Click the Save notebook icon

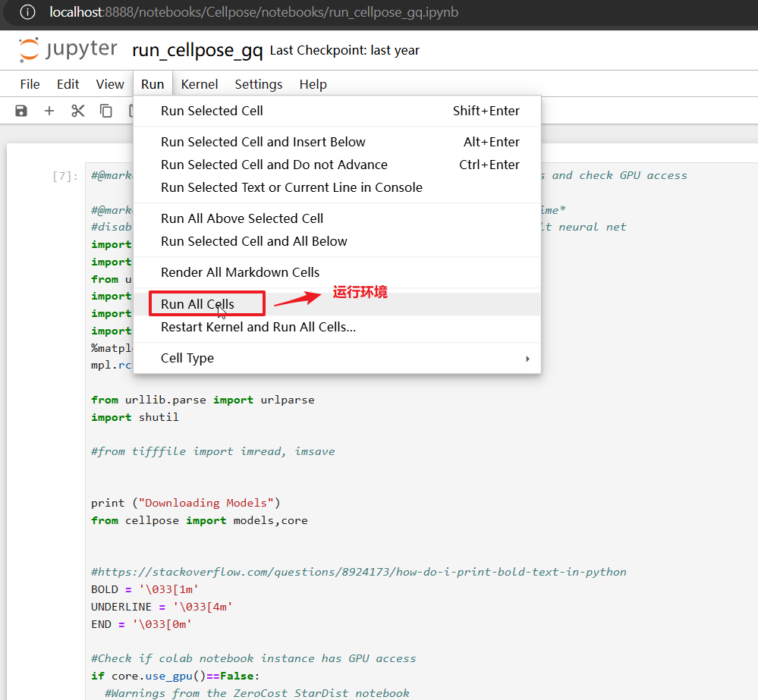pyautogui.click(x=21, y=111)
